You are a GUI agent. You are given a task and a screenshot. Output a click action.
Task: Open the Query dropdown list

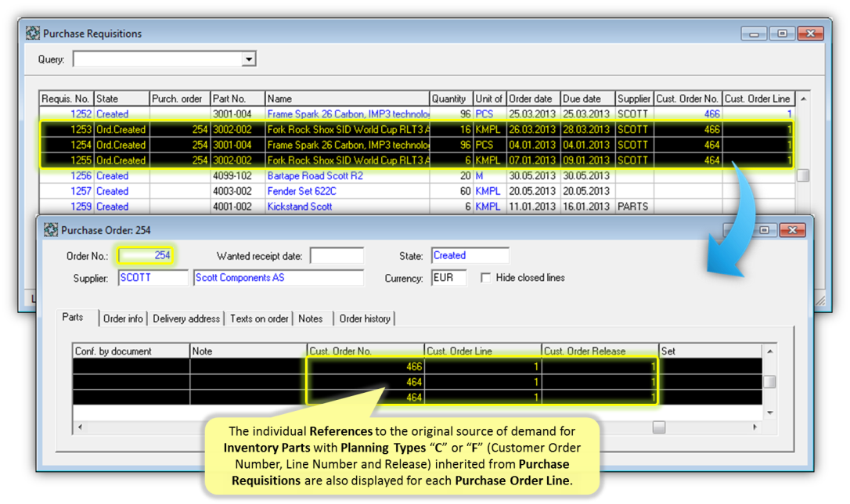pos(248,59)
